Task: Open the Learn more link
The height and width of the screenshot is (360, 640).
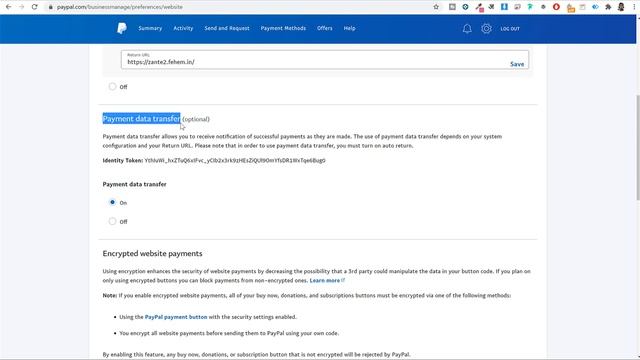Action: tap(324, 280)
